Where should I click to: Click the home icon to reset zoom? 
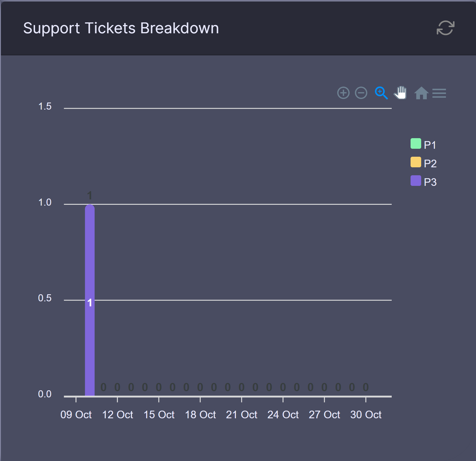click(x=421, y=93)
